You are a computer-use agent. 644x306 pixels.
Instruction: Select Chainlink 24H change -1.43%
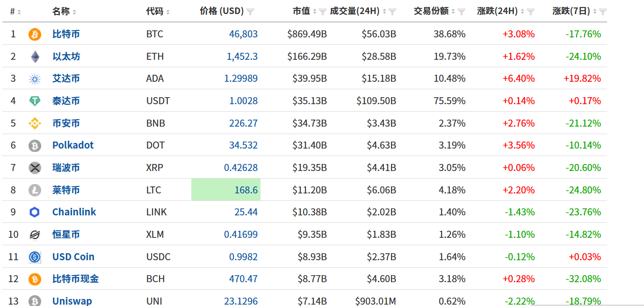tap(520, 212)
